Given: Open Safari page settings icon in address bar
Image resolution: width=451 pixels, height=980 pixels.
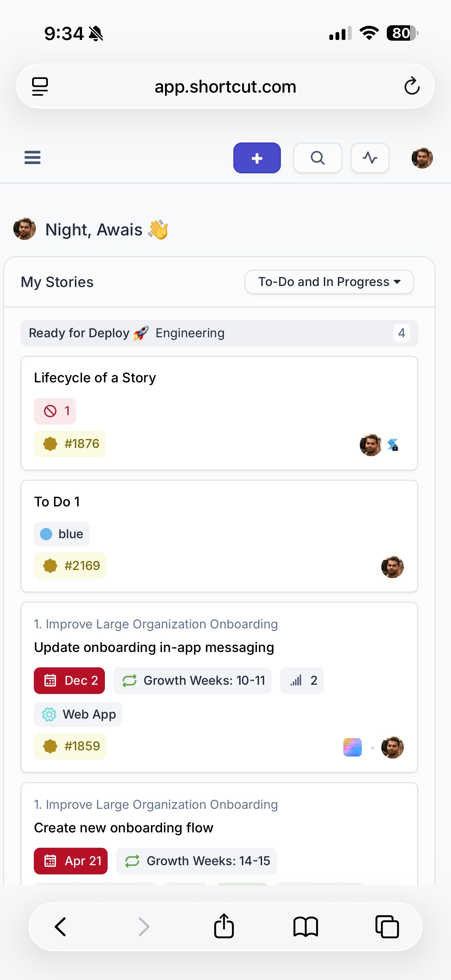Looking at the screenshot, I should click(x=40, y=86).
